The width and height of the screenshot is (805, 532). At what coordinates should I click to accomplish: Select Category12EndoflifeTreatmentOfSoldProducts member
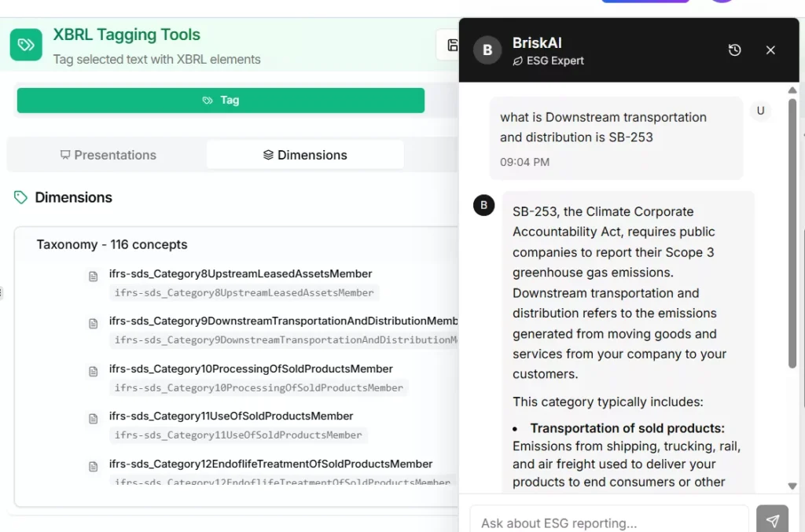tap(270, 464)
